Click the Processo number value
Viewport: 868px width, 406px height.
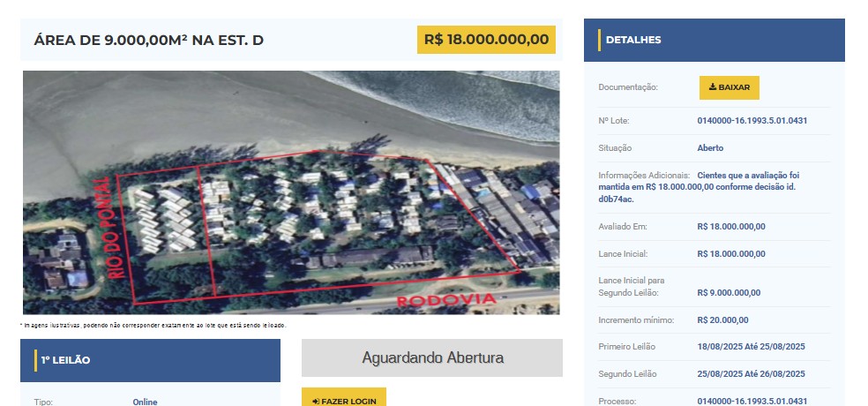752,402
